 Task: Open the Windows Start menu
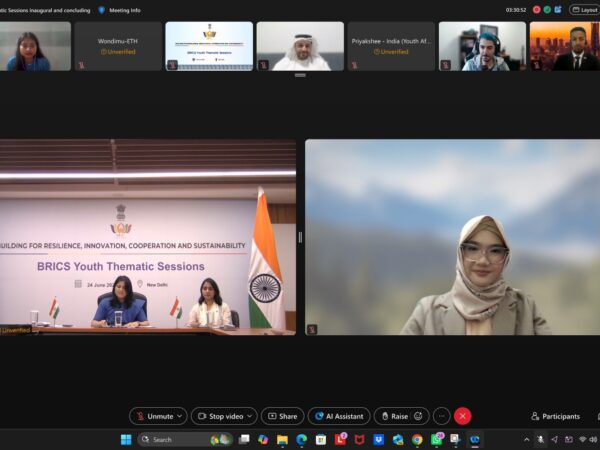tap(126, 439)
